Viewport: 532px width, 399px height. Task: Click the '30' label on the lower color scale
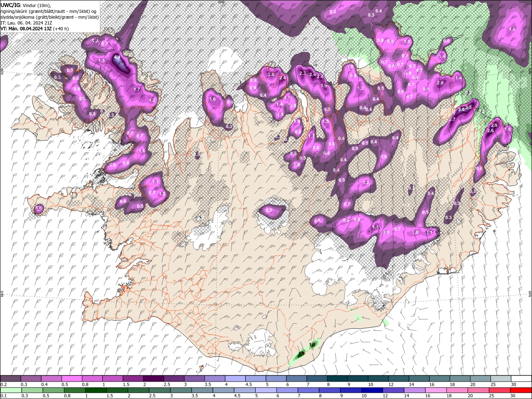point(514,396)
